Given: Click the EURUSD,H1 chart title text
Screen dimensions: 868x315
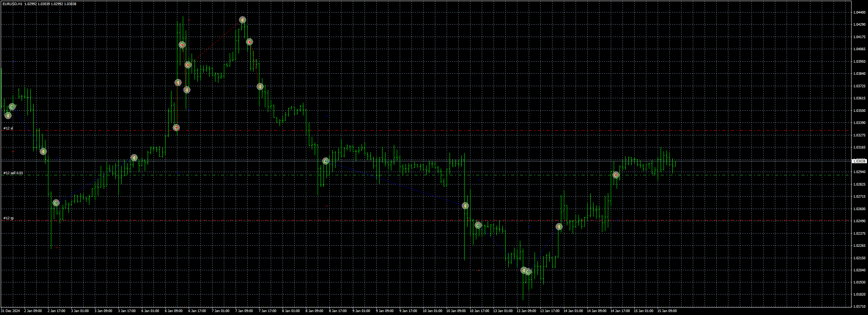Looking at the screenshot, I should [12, 4].
